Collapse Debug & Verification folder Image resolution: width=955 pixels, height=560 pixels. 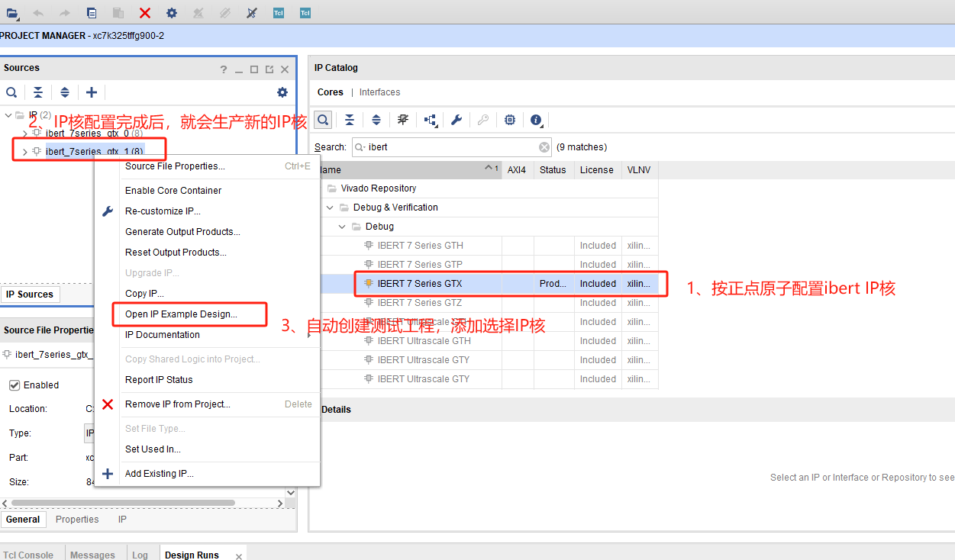[x=330, y=208]
